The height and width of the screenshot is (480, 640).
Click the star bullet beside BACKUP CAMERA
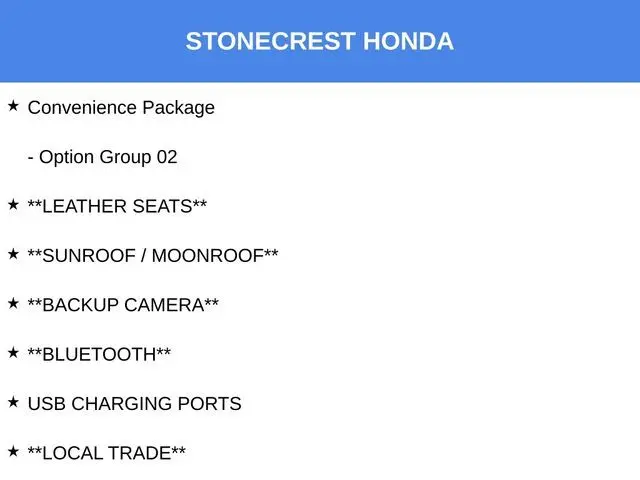(x=13, y=303)
